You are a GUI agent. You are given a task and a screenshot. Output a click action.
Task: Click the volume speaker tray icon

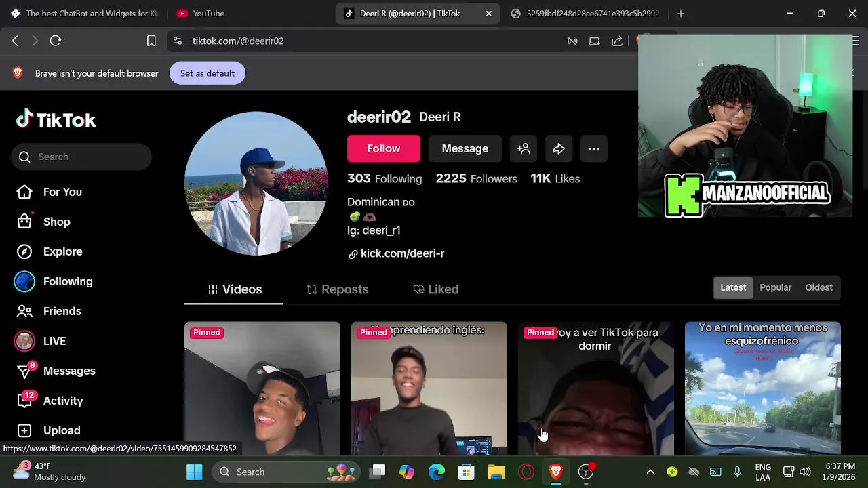[x=805, y=472]
